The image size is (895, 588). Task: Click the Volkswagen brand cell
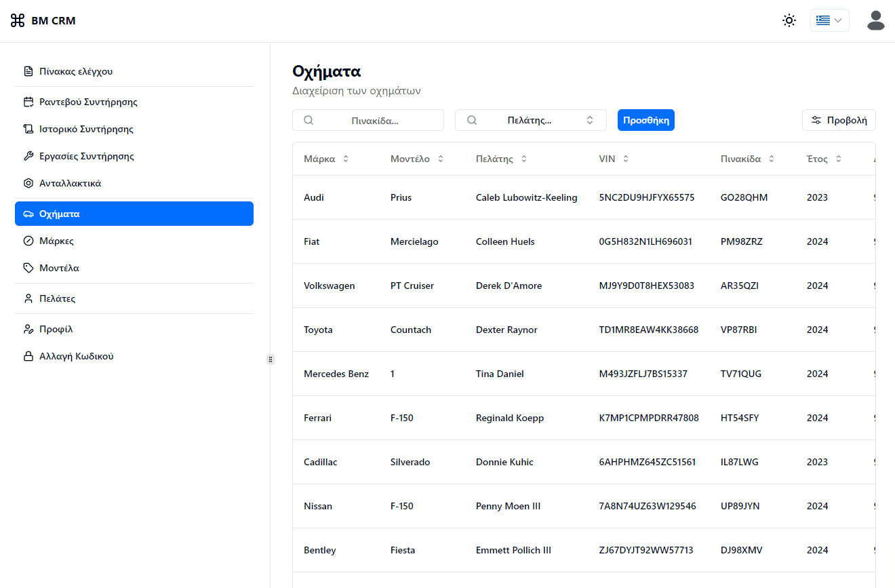pyautogui.click(x=330, y=286)
